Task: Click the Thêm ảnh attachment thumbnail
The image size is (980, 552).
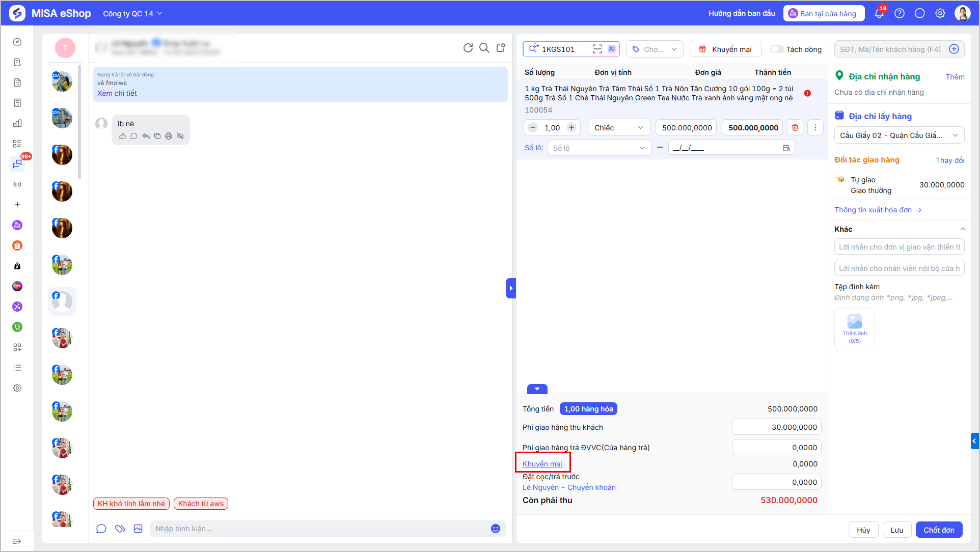Action: [x=854, y=328]
